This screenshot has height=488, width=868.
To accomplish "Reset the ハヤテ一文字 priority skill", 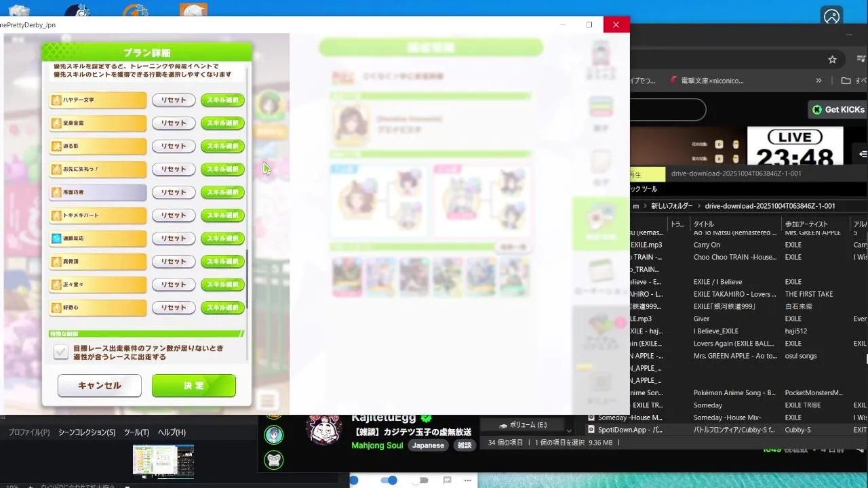I will (x=174, y=100).
